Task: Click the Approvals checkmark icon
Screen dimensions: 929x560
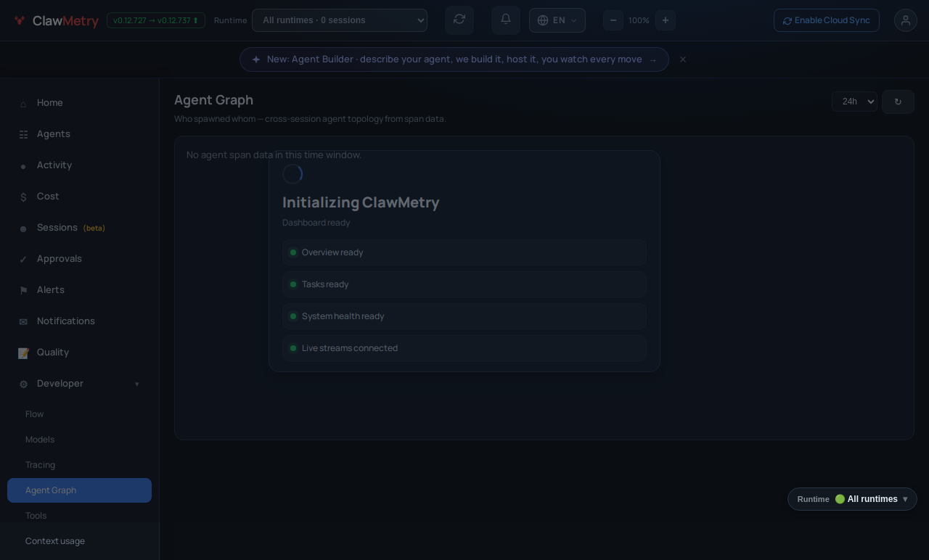Action: coord(23,260)
